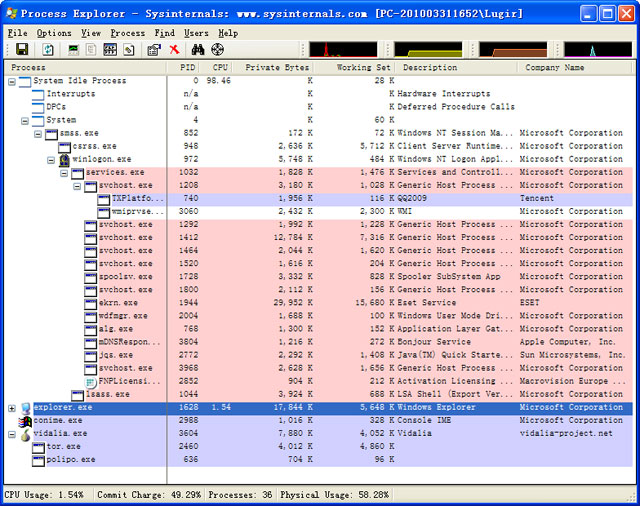Open the System Information graph icon
Screen dimensions: 640x506
73,49
